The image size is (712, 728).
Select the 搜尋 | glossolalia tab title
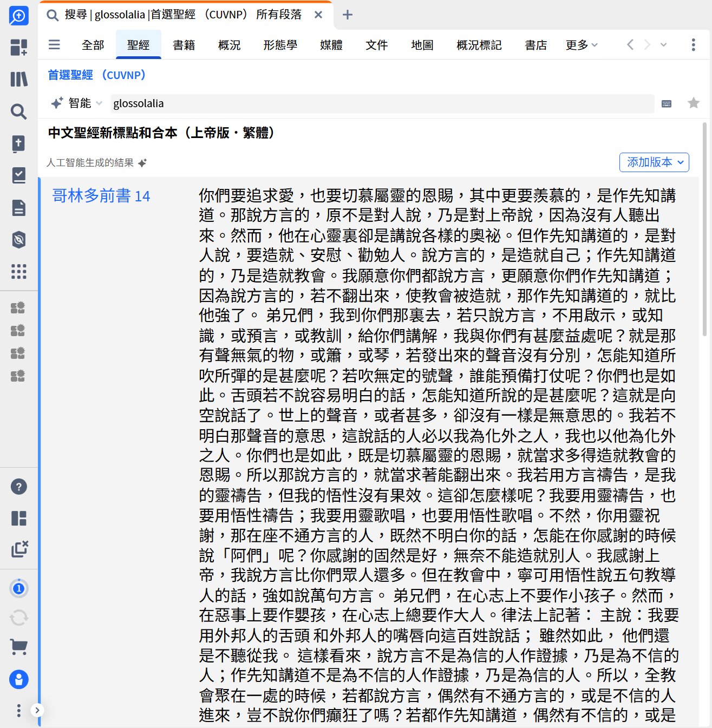click(183, 15)
